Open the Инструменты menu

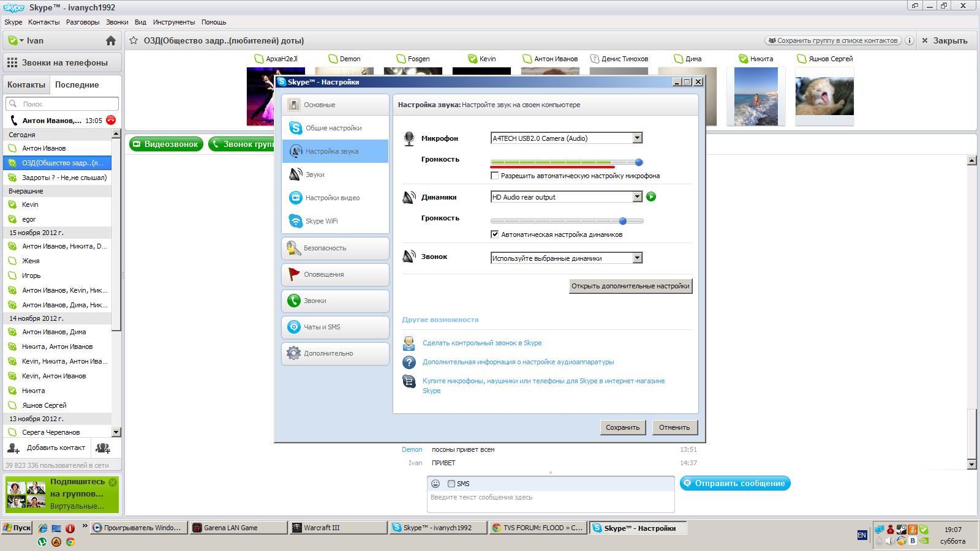tap(174, 22)
